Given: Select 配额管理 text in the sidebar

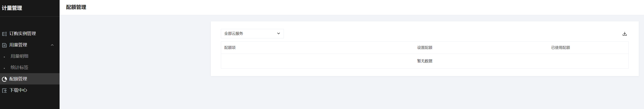Looking at the screenshot, I should [18, 79].
